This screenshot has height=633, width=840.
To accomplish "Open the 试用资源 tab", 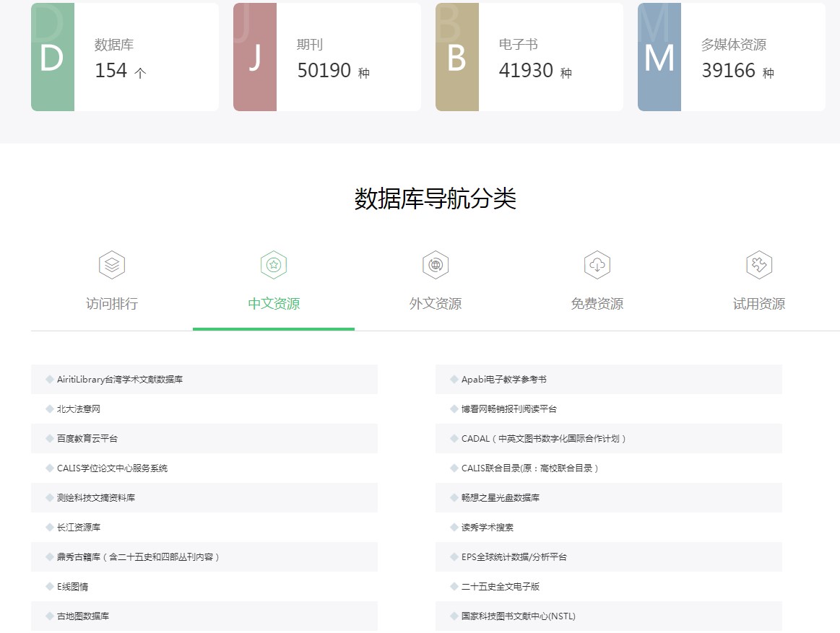I will click(759, 304).
